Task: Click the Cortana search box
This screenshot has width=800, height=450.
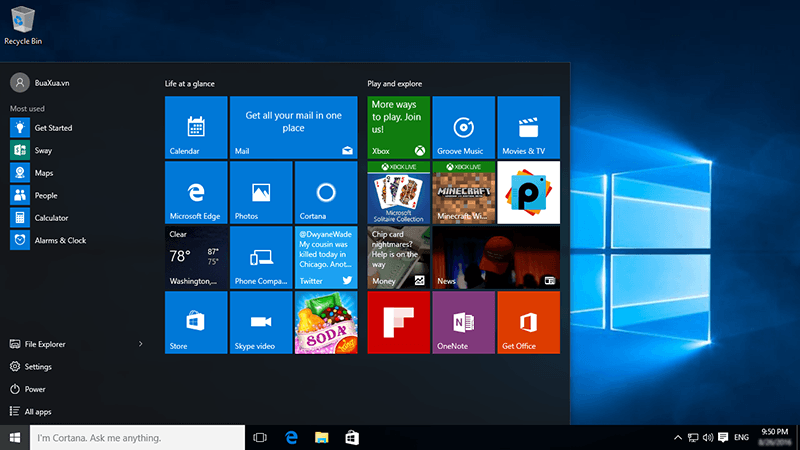Action: coord(137,438)
